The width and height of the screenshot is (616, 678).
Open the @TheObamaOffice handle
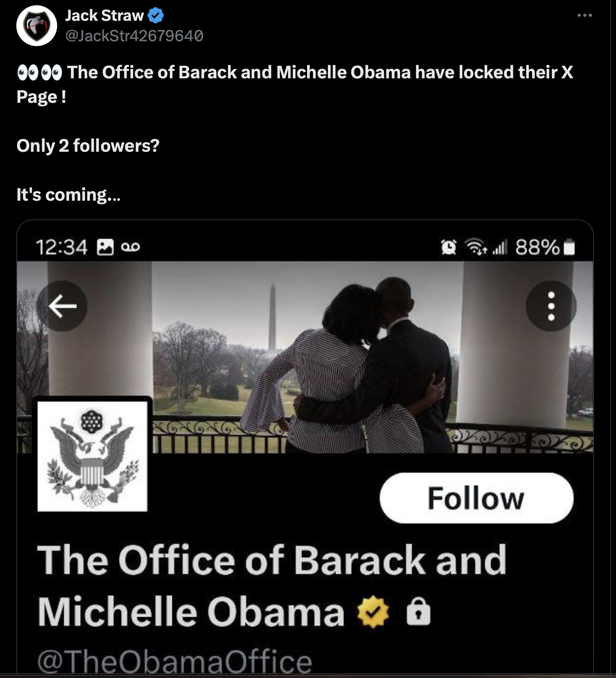tap(175, 661)
